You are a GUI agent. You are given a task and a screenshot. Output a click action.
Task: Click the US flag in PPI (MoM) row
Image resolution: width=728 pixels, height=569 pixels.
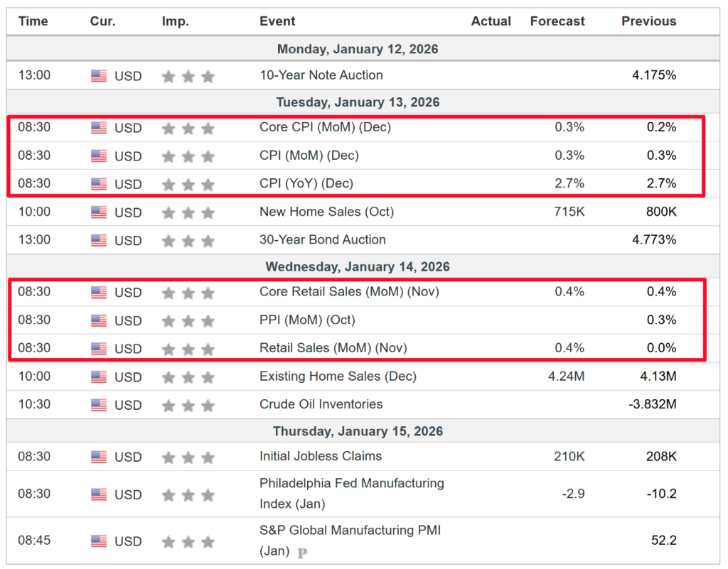point(99,321)
